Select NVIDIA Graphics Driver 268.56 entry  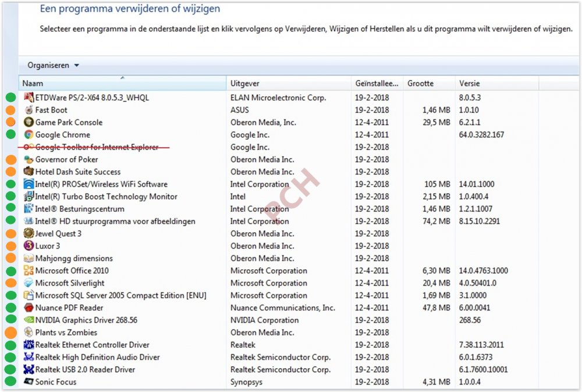click(x=86, y=320)
